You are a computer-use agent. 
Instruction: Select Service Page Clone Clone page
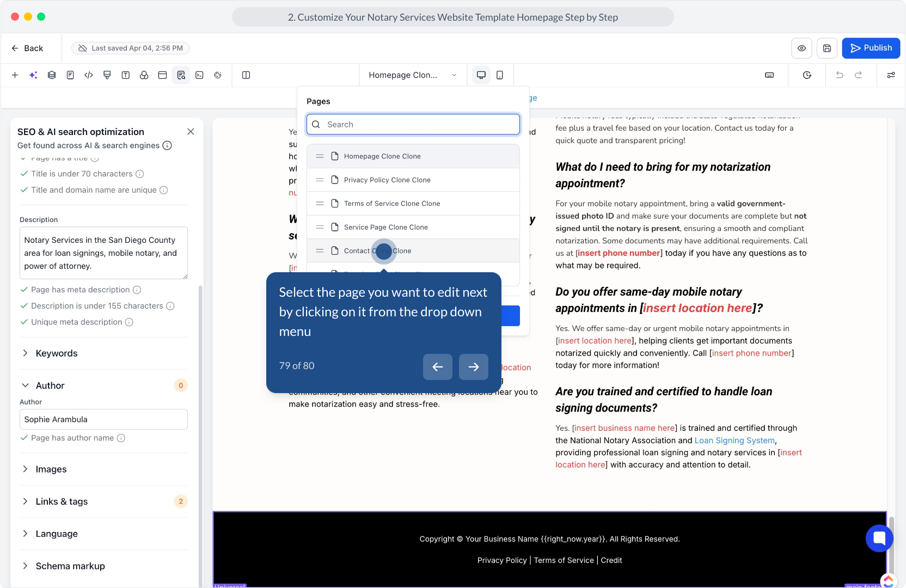tap(413, 227)
